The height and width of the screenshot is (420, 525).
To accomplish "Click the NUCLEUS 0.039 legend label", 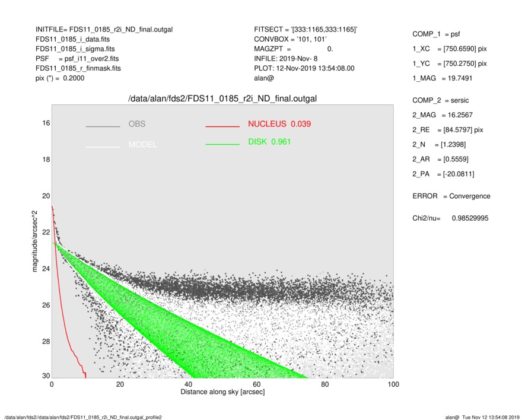I will 279,124.
